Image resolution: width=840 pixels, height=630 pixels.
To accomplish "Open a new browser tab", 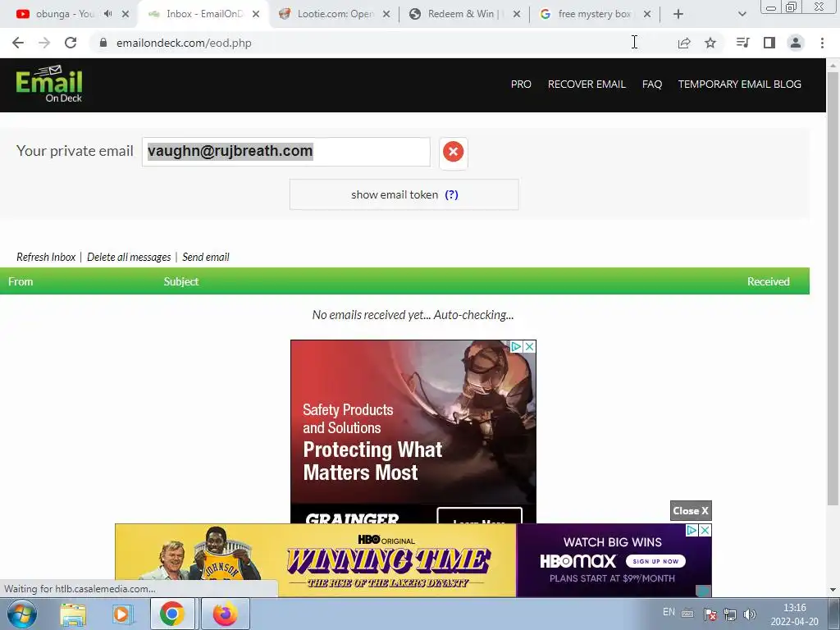I will [678, 14].
